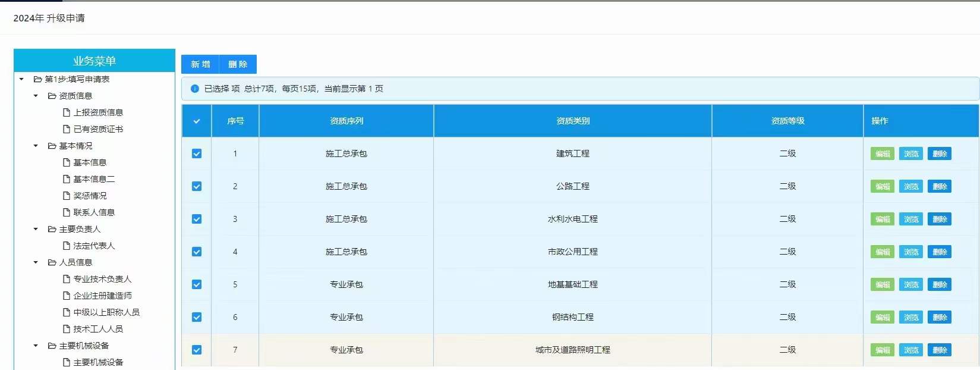
Task: Click 删除 for the 建筑工程 row
Action: [940, 153]
